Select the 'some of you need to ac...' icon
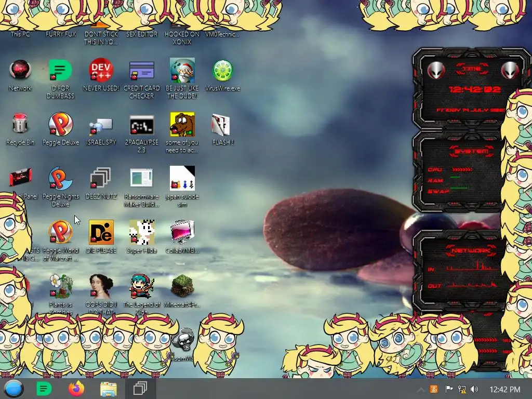The height and width of the screenshot is (399, 532). [182, 124]
